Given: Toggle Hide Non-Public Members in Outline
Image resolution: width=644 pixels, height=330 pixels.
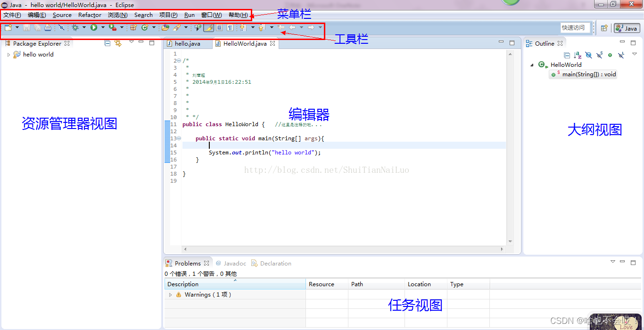Looking at the screenshot, I should 610,55.
